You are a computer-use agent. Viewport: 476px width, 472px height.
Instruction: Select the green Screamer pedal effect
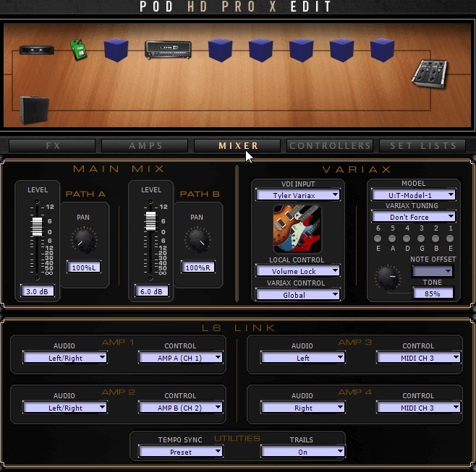tap(79, 49)
